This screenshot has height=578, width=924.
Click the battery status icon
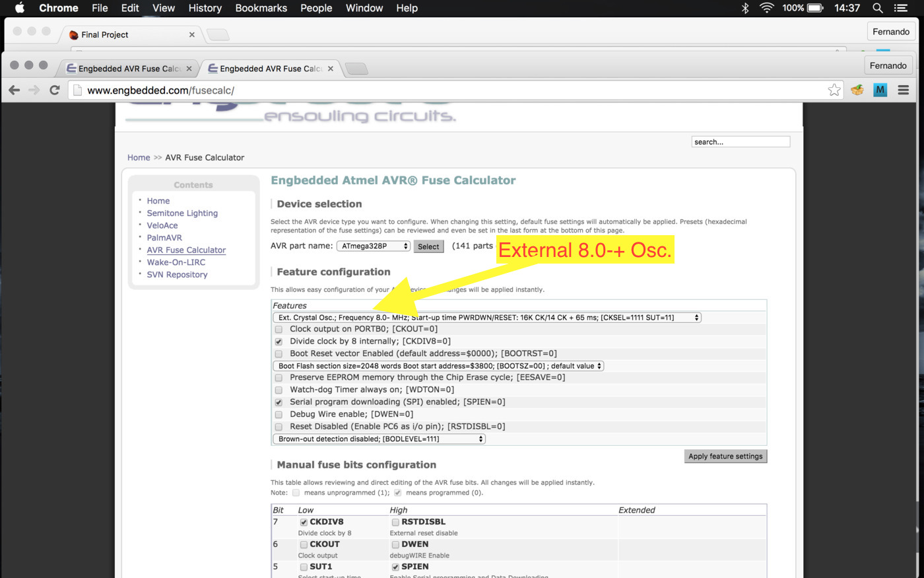point(815,8)
